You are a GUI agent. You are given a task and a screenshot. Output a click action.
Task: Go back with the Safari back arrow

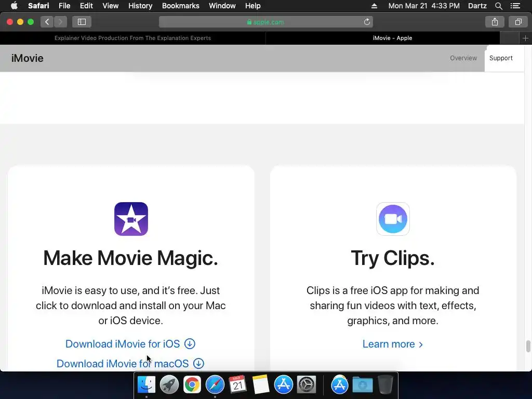click(x=47, y=22)
